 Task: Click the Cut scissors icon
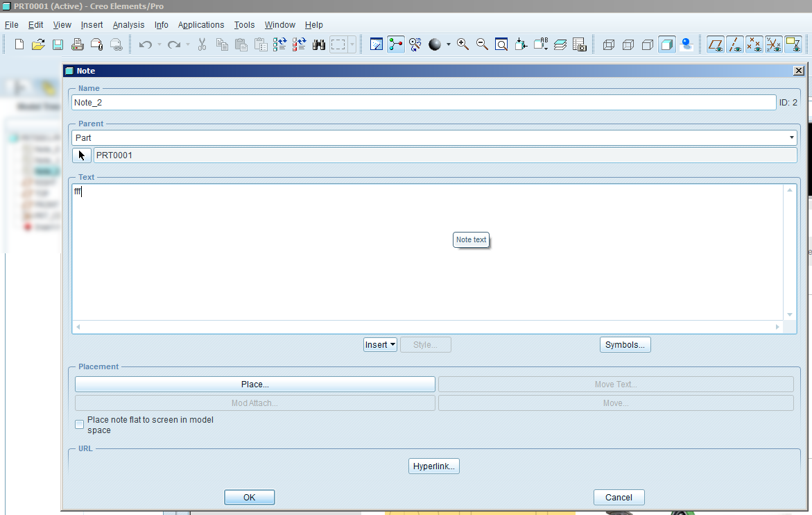202,44
